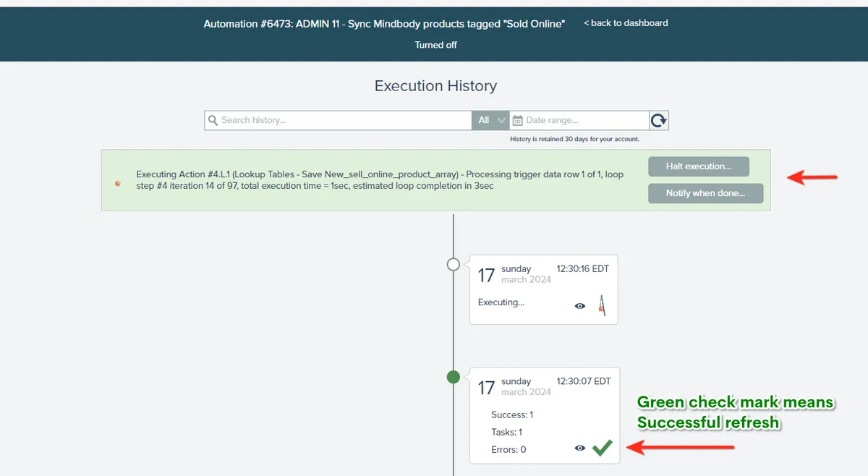This screenshot has width=868, height=476.
Task: View details via eye icon on successful entry
Action: click(579, 449)
